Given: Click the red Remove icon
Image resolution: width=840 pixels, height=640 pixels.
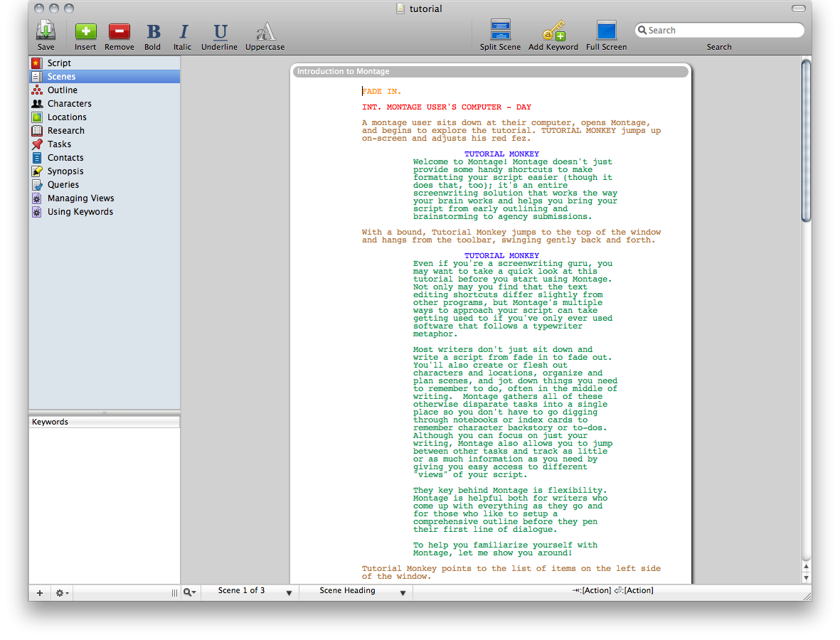Looking at the screenshot, I should pyautogui.click(x=119, y=31).
